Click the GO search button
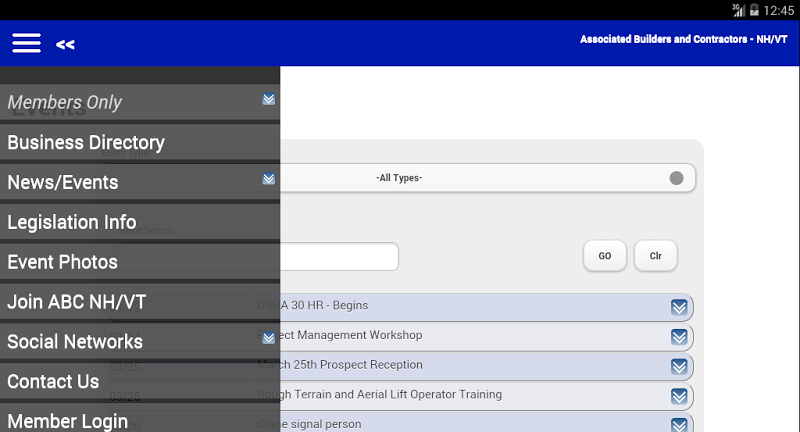 605,256
